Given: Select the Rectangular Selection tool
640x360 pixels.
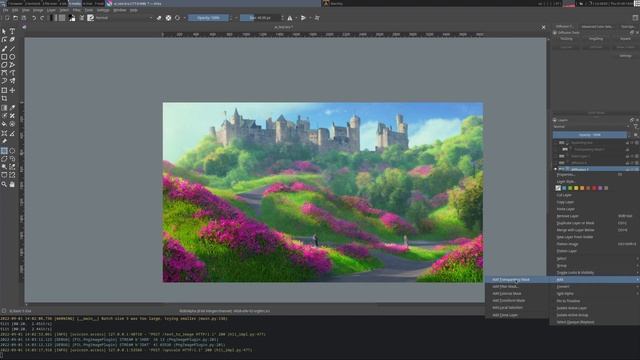Looking at the screenshot, I should pyautogui.click(x=4, y=151).
